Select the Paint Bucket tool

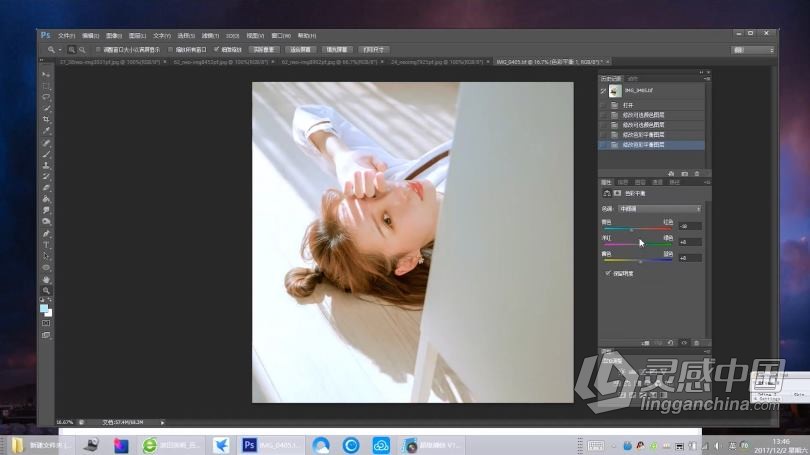pos(46,199)
